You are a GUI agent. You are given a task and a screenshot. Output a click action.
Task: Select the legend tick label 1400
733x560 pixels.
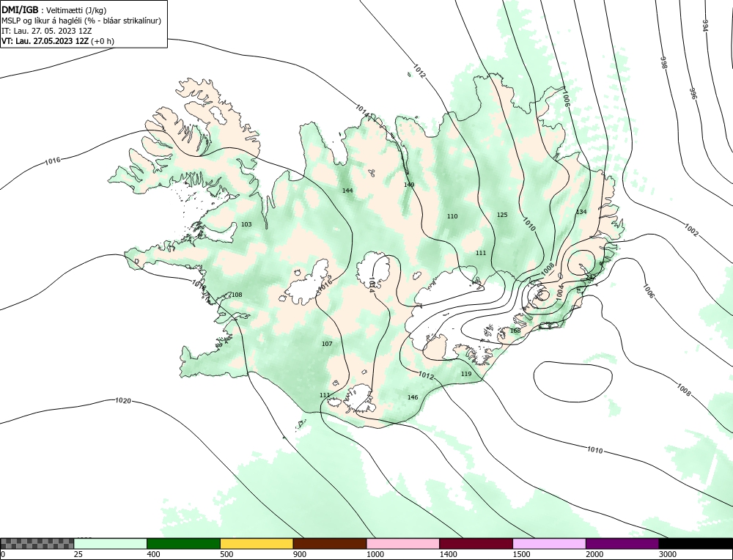pyautogui.click(x=449, y=555)
